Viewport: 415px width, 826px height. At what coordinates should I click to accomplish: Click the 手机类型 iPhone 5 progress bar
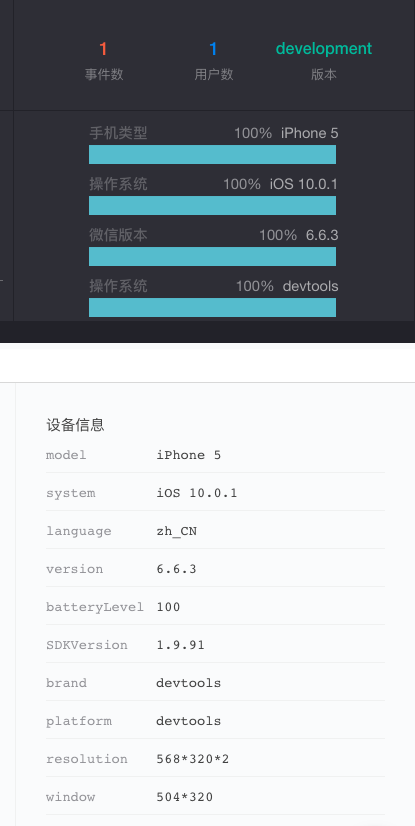tap(212, 154)
